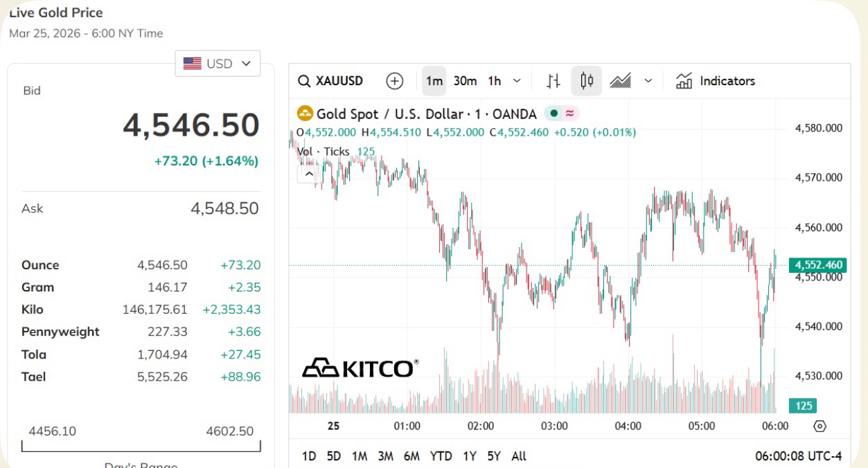Collapse the chart legend with the caret
Screen dimensions: 868x468
point(308,174)
